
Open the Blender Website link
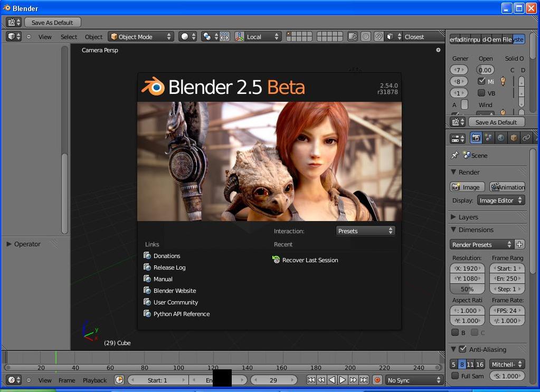(x=174, y=290)
